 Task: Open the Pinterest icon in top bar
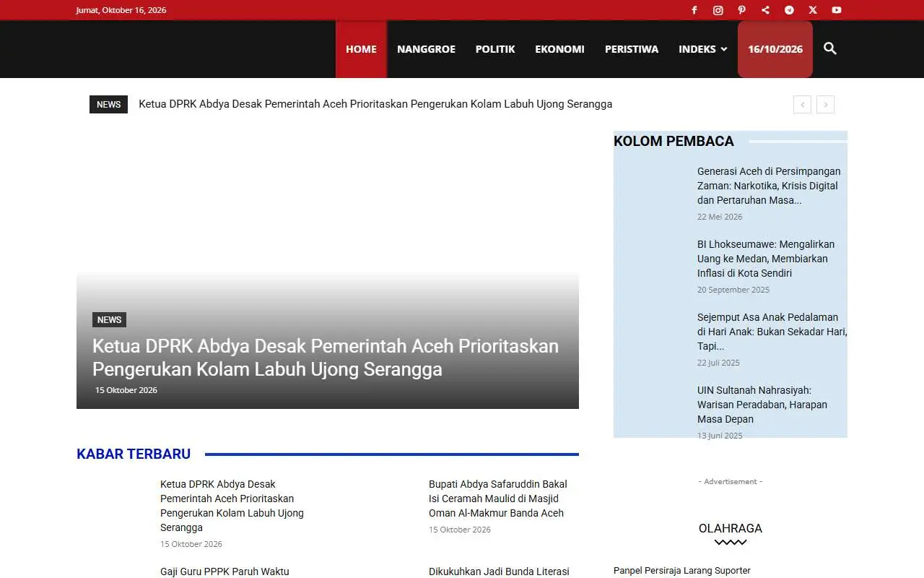coord(741,10)
